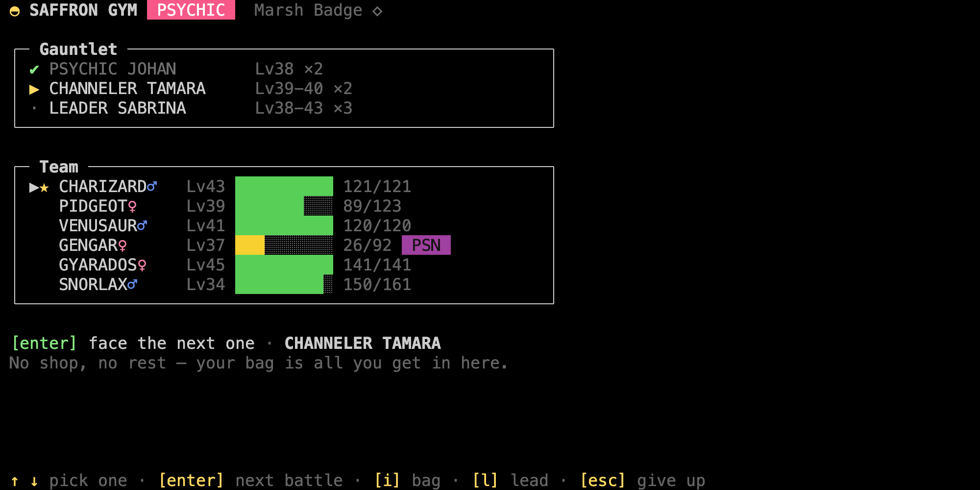Click the [enter] next battle shortcut
980x490 pixels.
click(x=250, y=481)
